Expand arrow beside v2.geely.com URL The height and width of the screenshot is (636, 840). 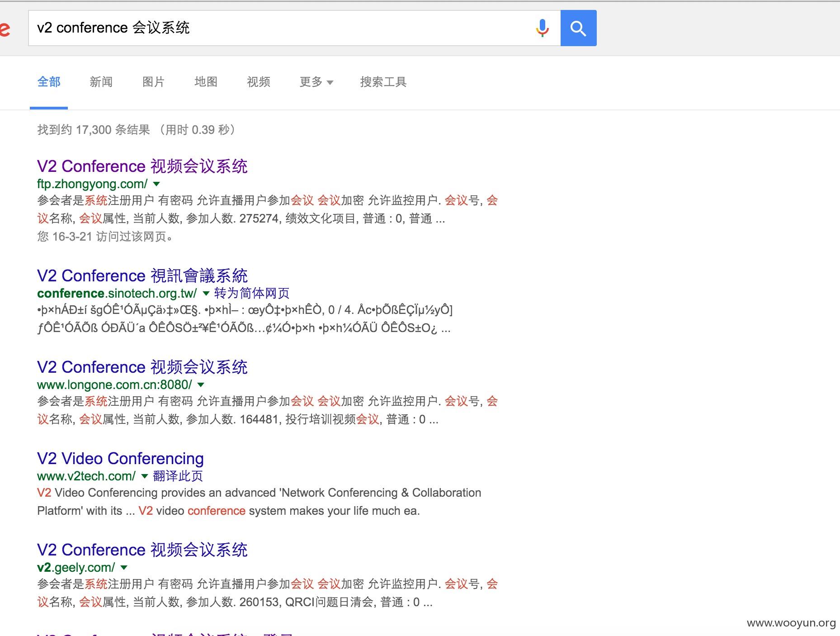(124, 567)
